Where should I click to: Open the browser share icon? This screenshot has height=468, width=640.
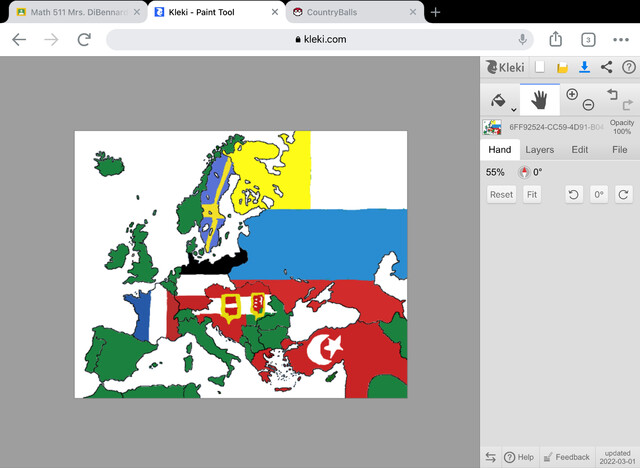[556, 39]
